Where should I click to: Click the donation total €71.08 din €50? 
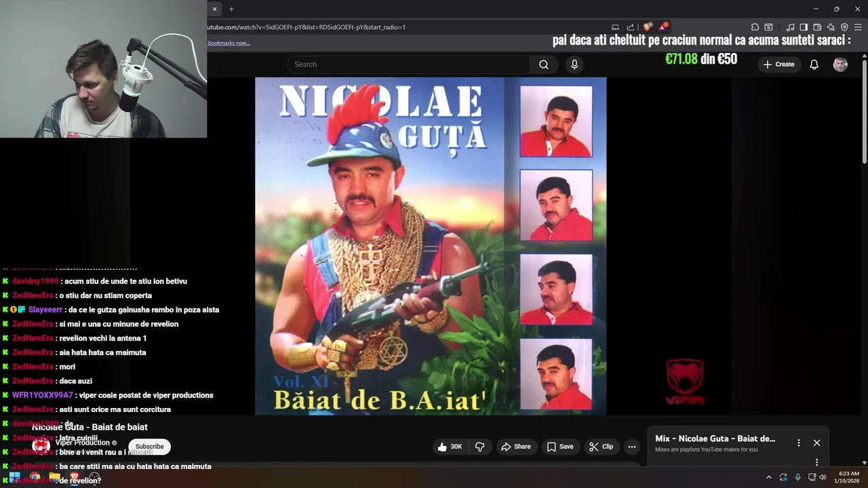(701, 59)
